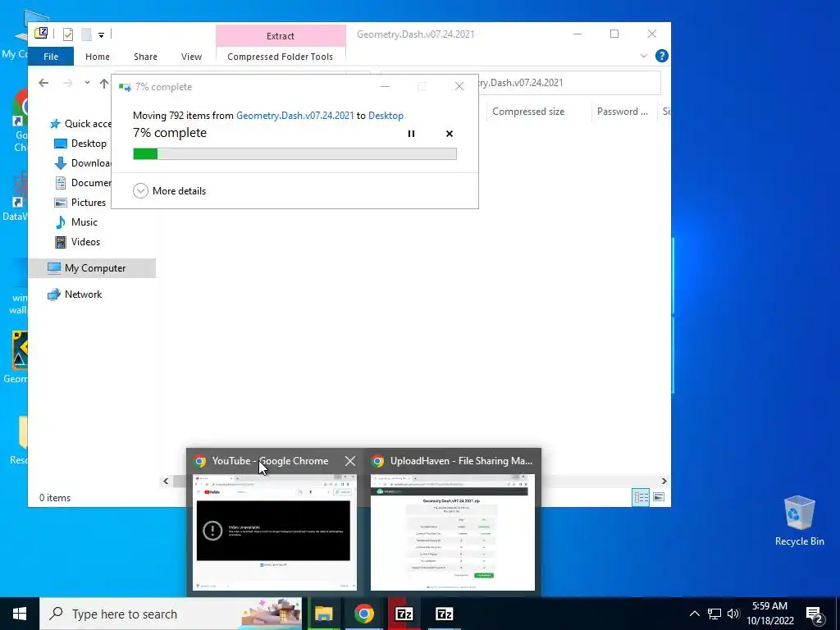Open Google Chrome from taskbar
Screen dimensions: 840x630
coord(363,614)
